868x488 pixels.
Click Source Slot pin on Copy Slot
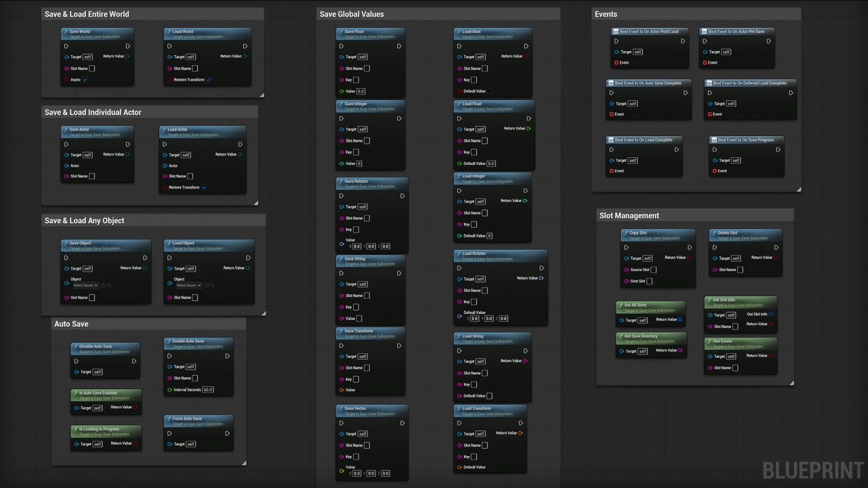pyautogui.click(x=626, y=270)
